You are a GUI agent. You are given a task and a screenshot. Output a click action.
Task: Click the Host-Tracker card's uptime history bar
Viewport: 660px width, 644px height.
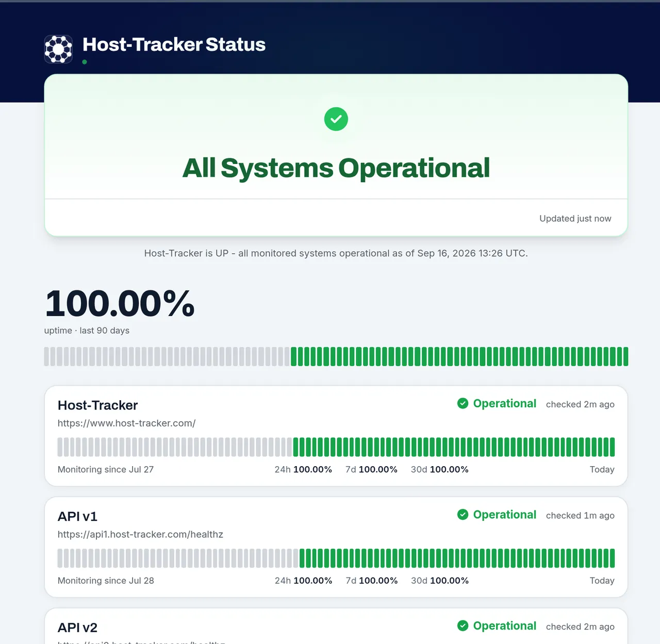pyautogui.click(x=336, y=447)
